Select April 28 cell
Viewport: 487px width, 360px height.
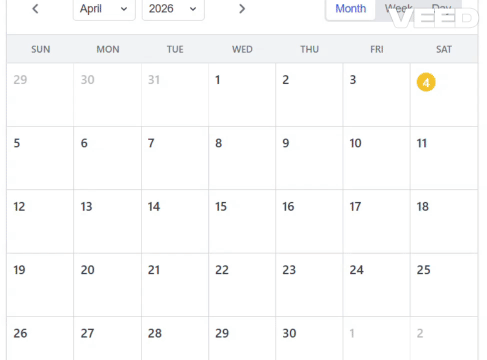[x=175, y=338]
